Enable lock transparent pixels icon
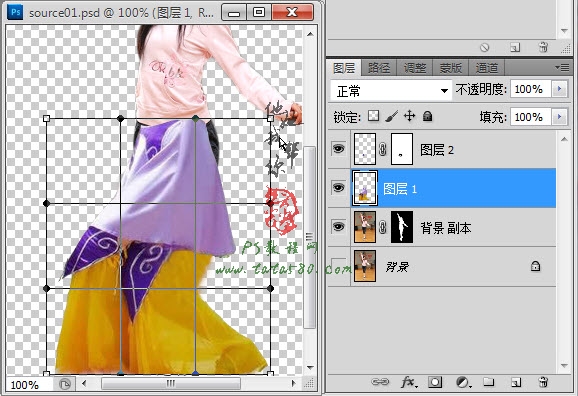 (x=373, y=116)
